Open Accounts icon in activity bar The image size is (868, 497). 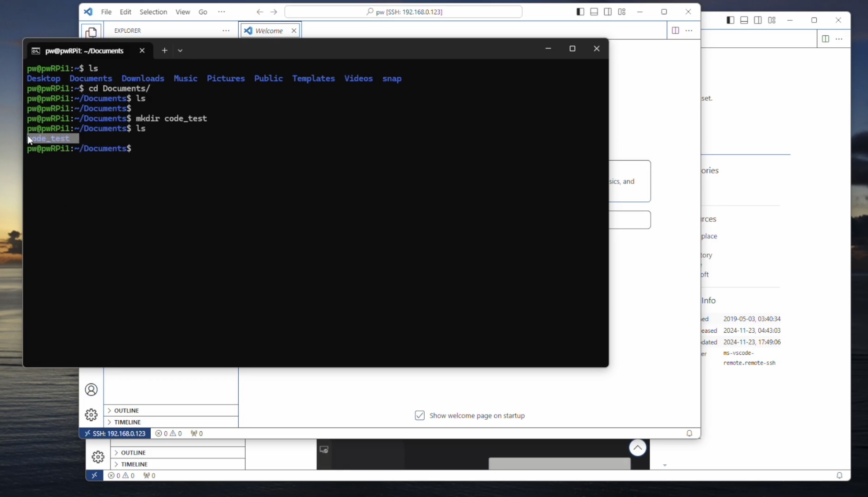pyautogui.click(x=91, y=390)
